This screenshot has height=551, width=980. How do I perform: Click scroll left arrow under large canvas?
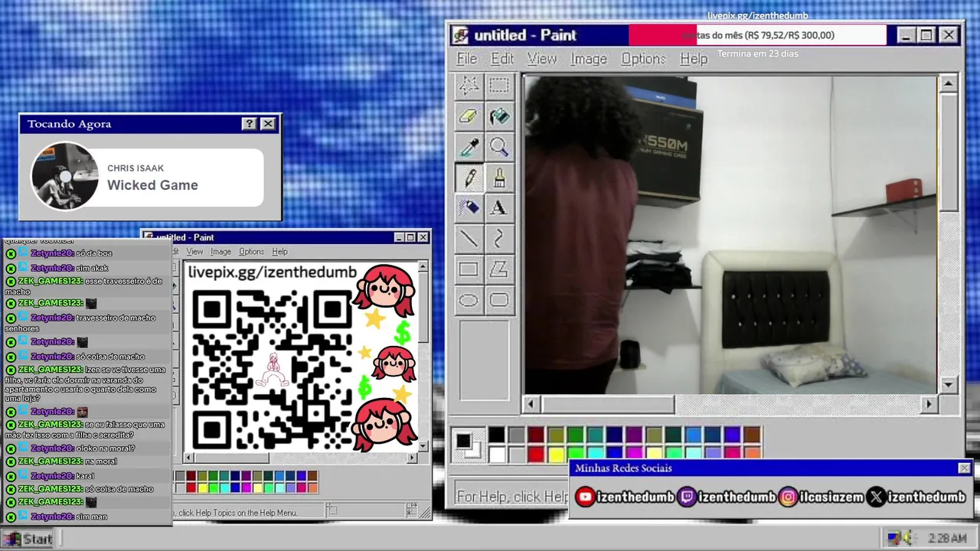pyautogui.click(x=531, y=403)
